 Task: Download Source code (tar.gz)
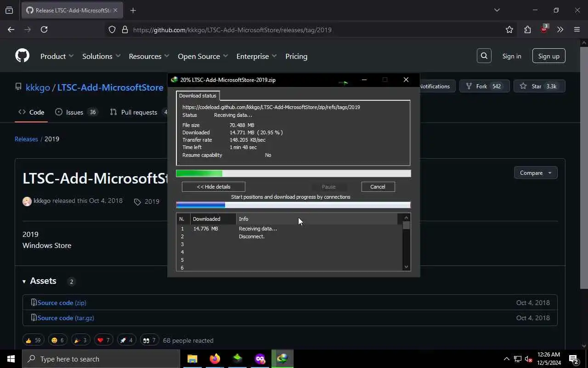point(66,318)
